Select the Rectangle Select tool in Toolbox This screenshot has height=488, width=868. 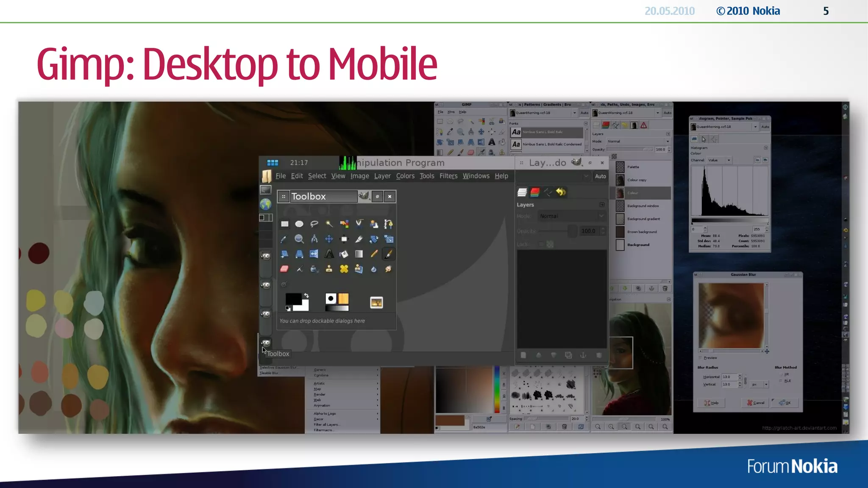(x=284, y=224)
